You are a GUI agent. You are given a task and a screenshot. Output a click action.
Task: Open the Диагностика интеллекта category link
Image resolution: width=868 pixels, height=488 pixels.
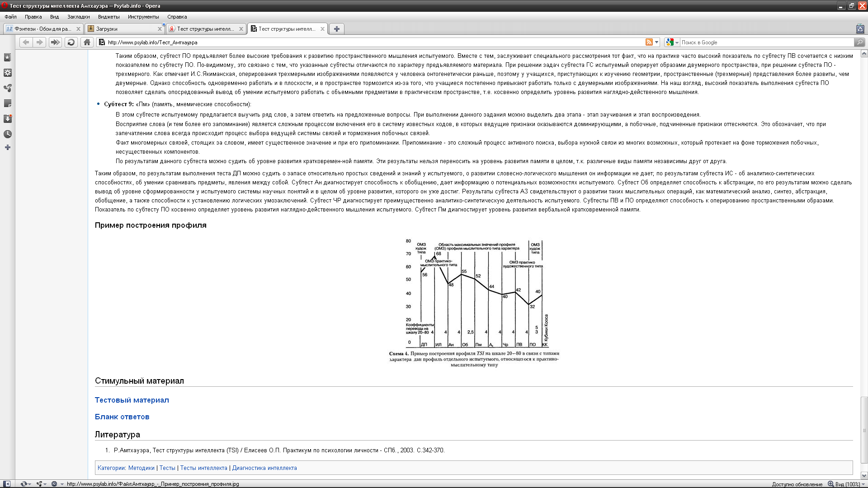[264, 468]
